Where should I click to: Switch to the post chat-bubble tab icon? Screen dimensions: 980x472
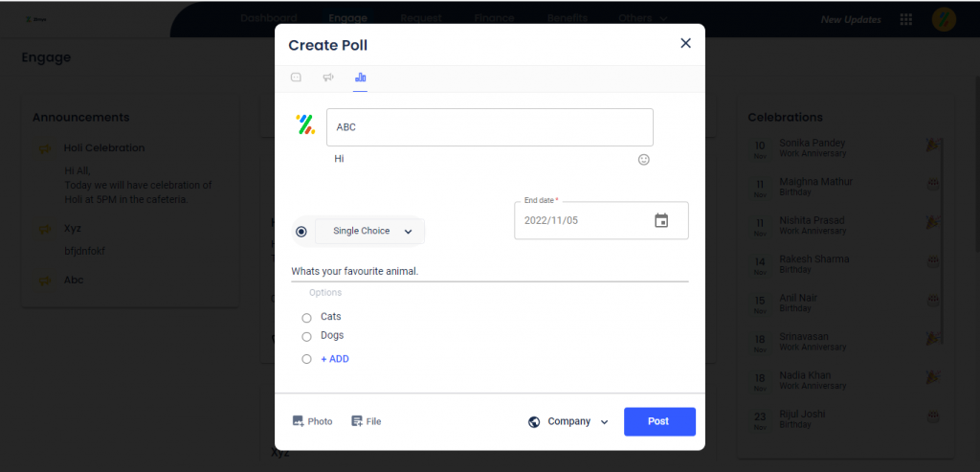tap(297, 78)
